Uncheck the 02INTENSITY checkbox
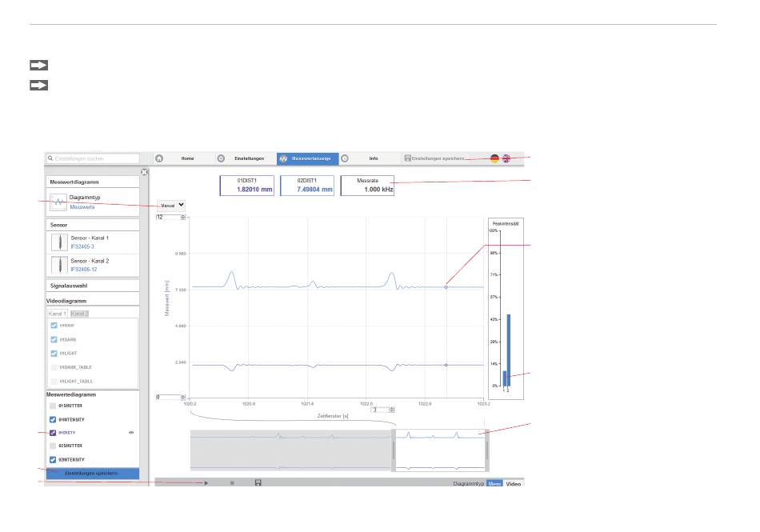The image size is (760, 532). pyautogui.click(x=53, y=460)
